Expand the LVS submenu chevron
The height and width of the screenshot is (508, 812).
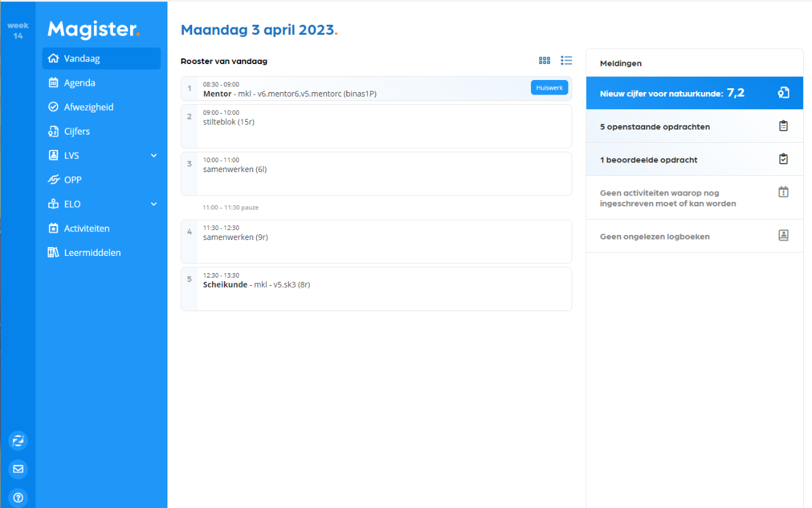click(x=154, y=156)
